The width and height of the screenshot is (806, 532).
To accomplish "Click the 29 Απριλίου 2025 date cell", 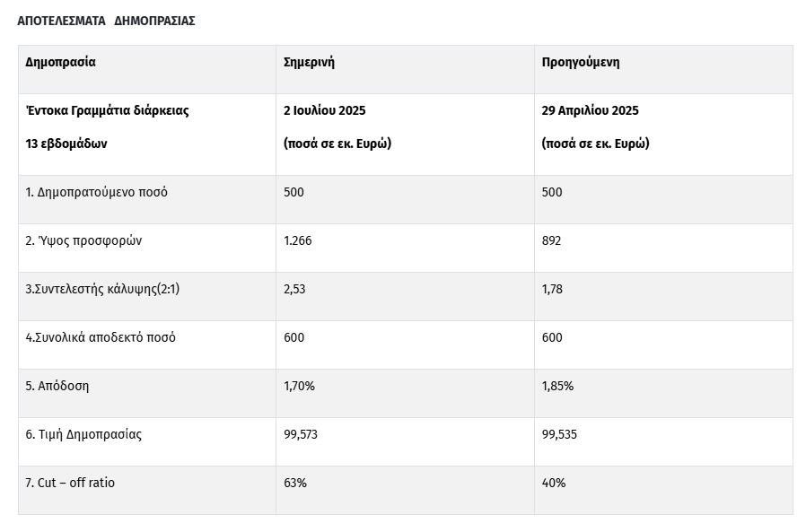I will click(590, 110).
